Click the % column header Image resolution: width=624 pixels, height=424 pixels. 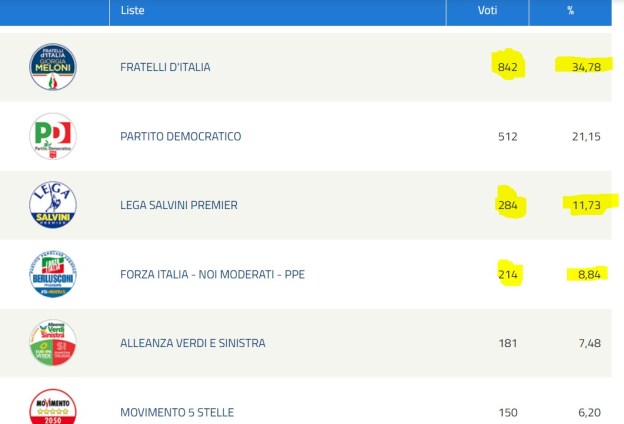tap(570, 10)
